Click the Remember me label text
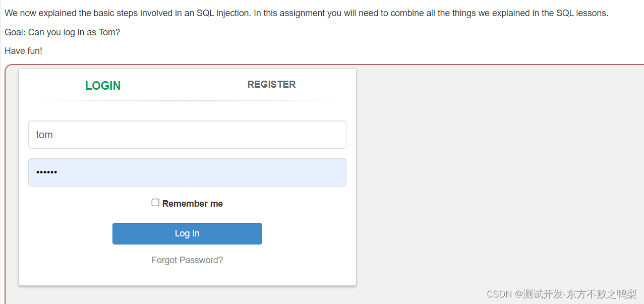644x304 pixels. coord(192,203)
